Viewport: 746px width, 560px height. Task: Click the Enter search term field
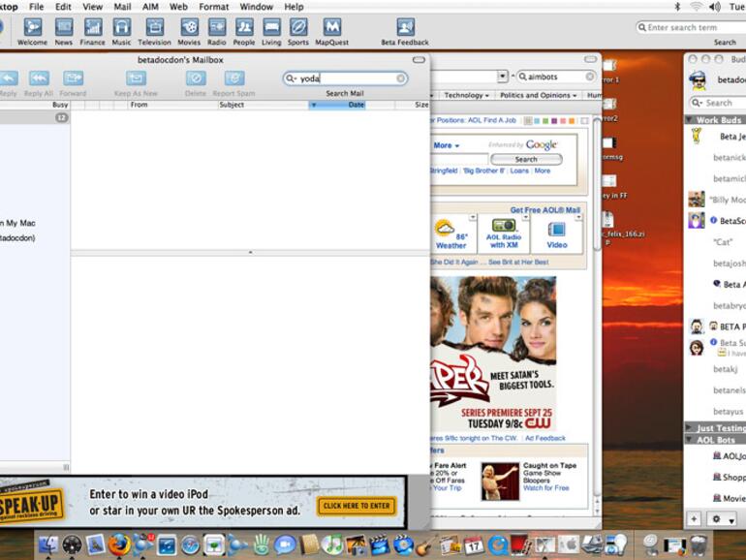tap(693, 27)
